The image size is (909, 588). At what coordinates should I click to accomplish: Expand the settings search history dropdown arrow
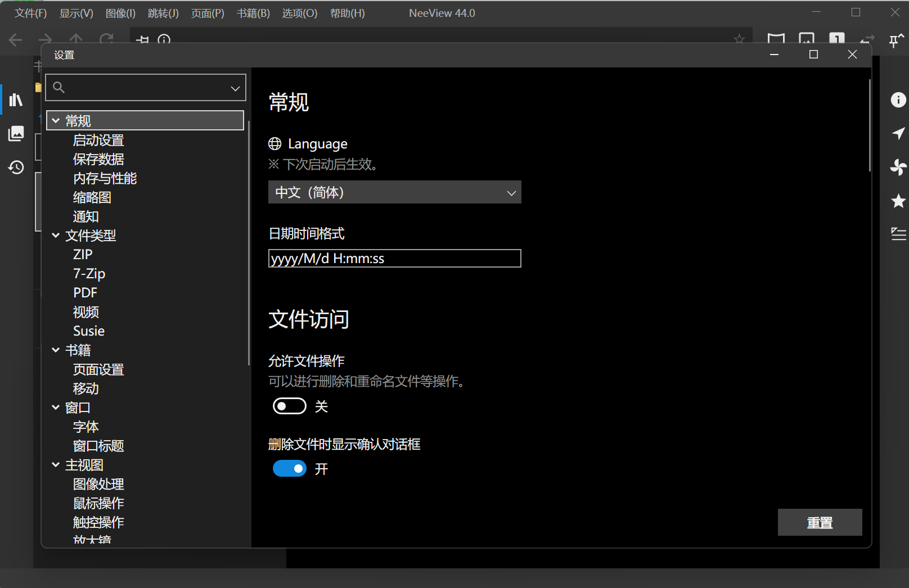(x=235, y=88)
